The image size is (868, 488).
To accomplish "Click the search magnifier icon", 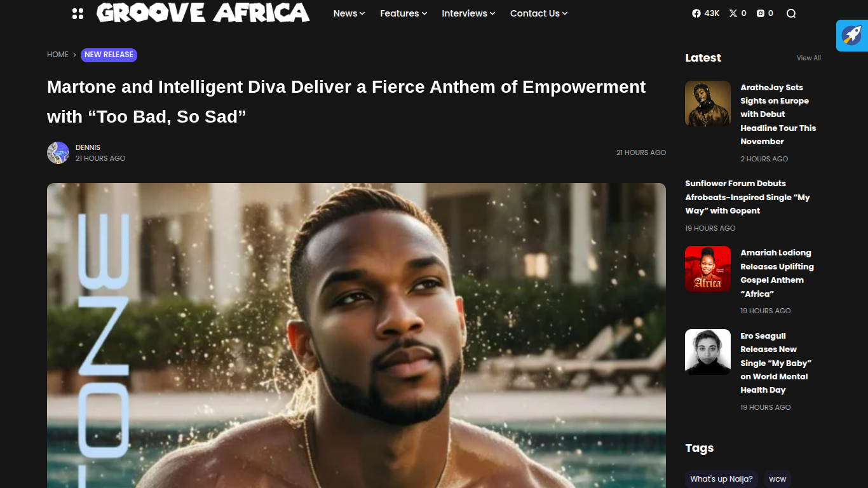I will pyautogui.click(x=791, y=13).
